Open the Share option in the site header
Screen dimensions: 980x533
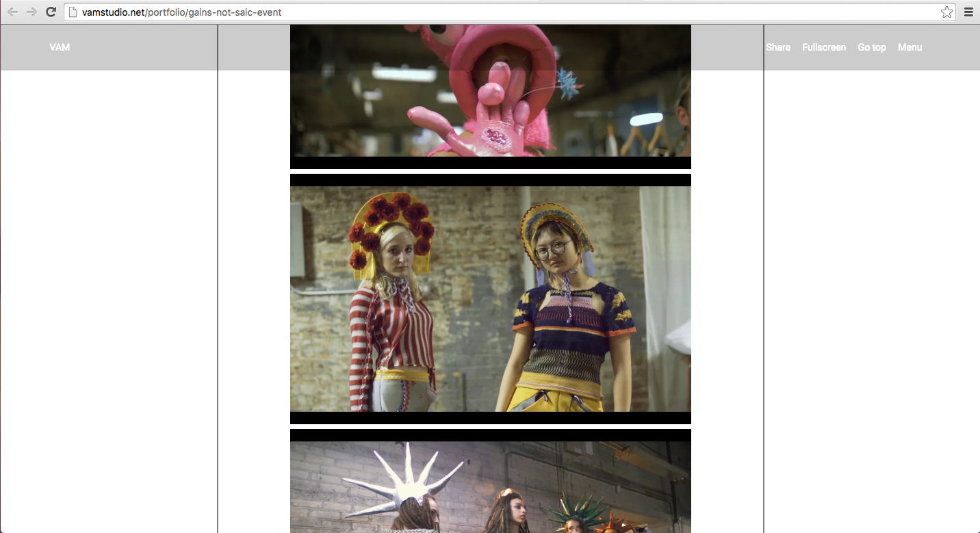[777, 47]
